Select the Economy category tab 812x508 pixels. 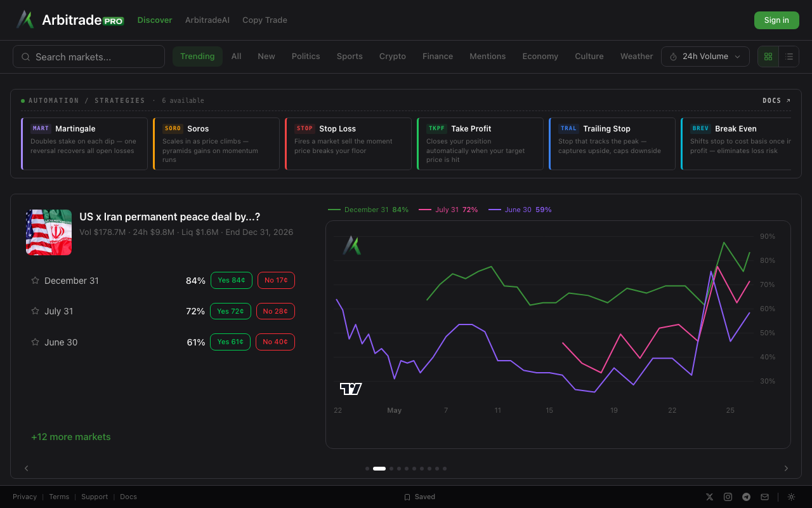tap(540, 57)
